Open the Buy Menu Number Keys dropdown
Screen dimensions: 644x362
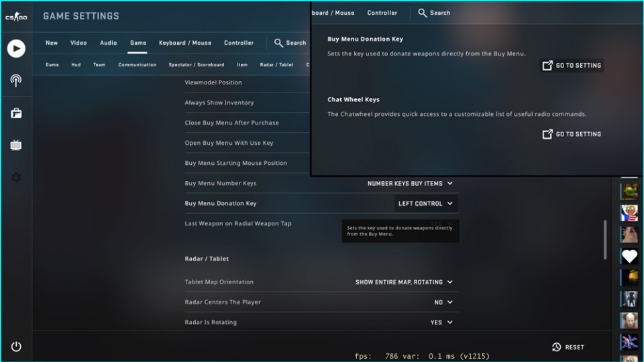point(410,184)
